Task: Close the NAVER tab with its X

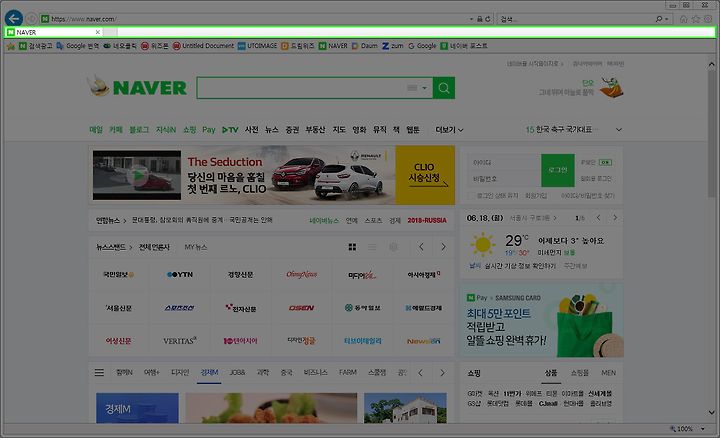Action: (x=97, y=32)
